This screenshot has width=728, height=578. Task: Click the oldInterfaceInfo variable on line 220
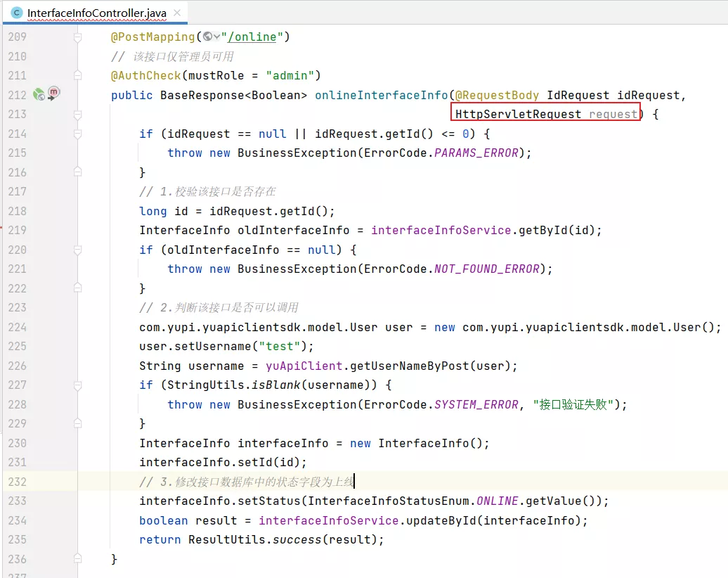click(223, 250)
